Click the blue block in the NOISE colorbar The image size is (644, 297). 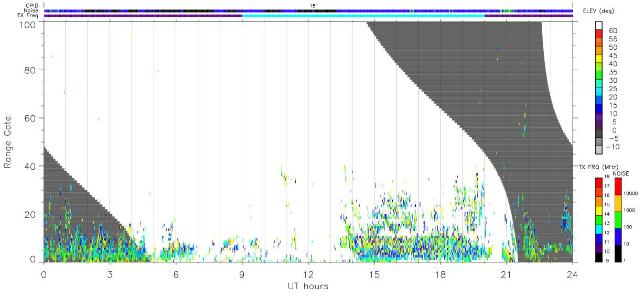tap(618, 236)
